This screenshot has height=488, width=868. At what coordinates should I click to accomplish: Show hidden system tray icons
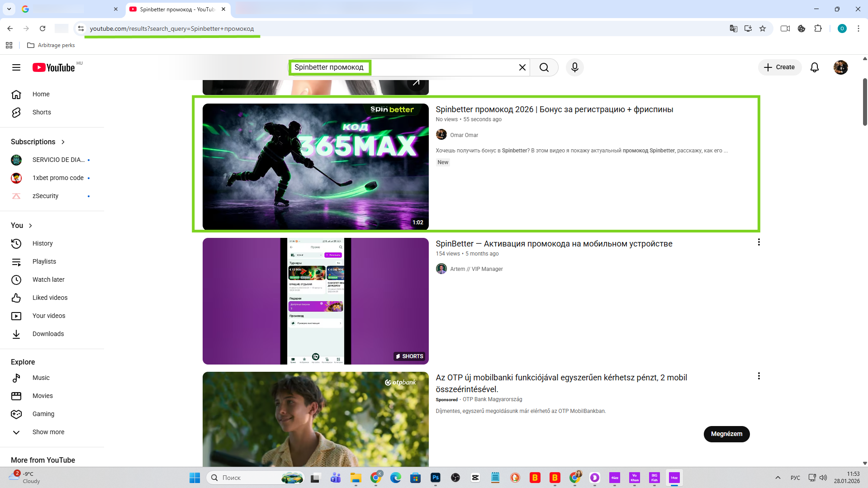[778, 478]
